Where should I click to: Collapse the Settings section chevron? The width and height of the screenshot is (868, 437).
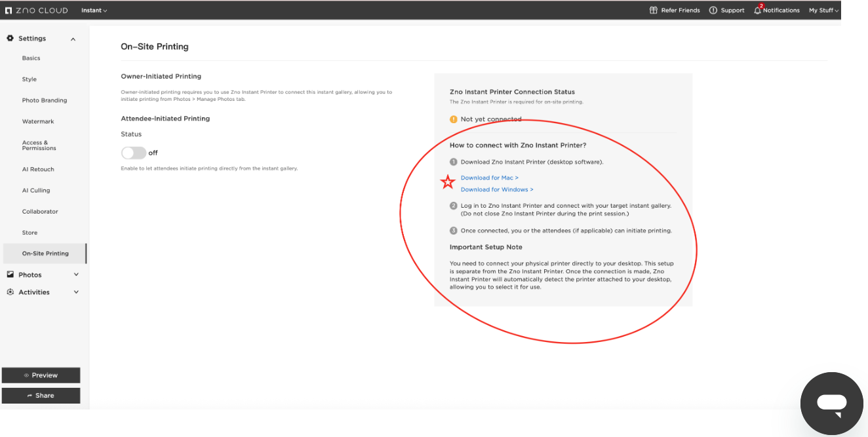[73, 39]
